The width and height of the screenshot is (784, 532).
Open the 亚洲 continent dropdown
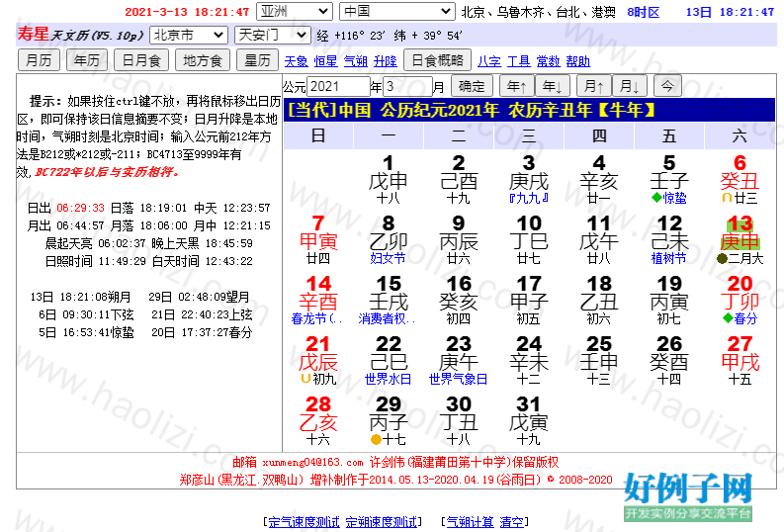click(x=294, y=11)
